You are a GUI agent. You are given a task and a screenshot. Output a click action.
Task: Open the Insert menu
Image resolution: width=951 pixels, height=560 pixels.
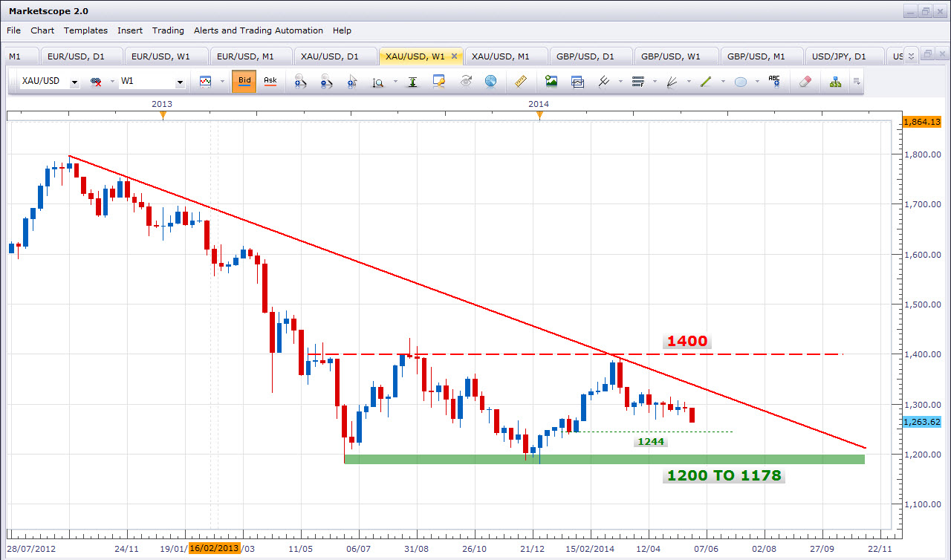(x=130, y=30)
